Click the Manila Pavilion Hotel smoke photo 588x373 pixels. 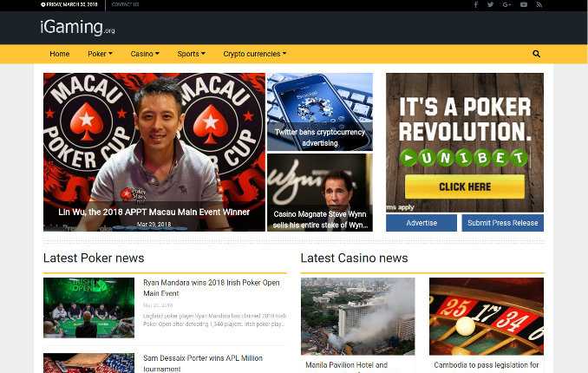pyautogui.click(x=358, y=317)
